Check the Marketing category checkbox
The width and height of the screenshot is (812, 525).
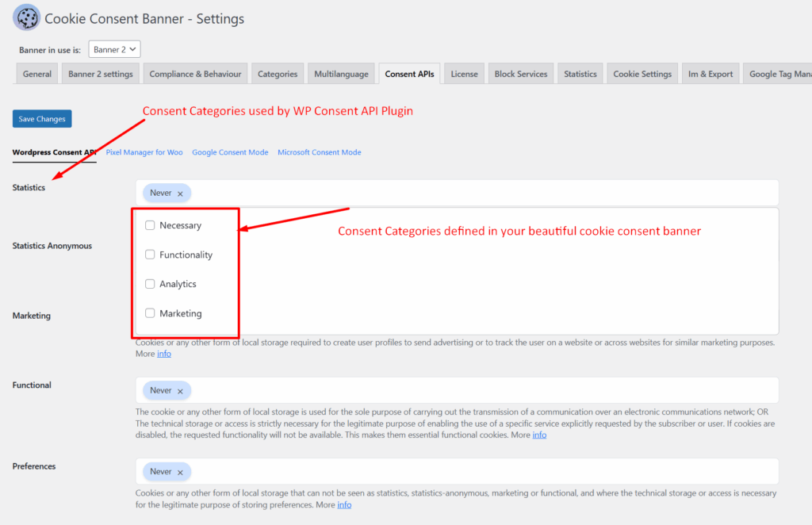tap(150, 312)
